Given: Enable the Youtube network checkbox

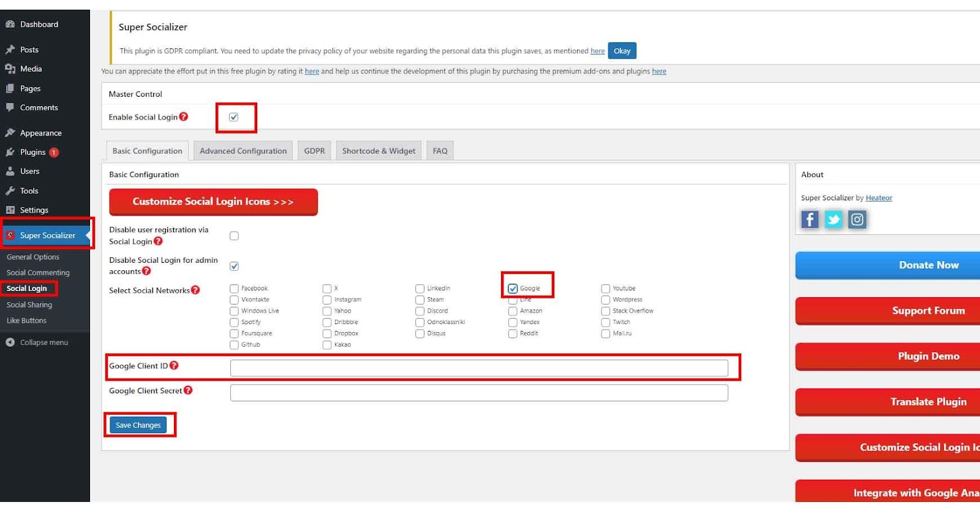Looking at the screenshot, I should [x=605, y=289].
